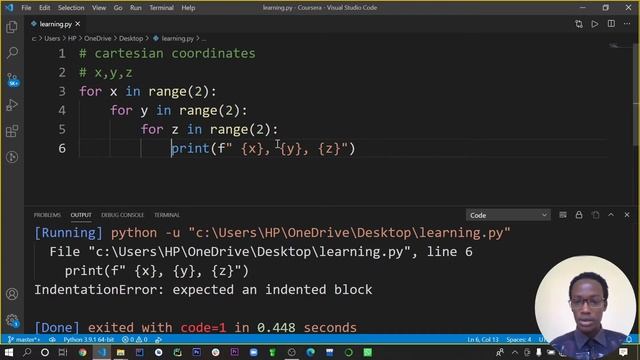
Task: Open the File menu
Action: [26, 8]
